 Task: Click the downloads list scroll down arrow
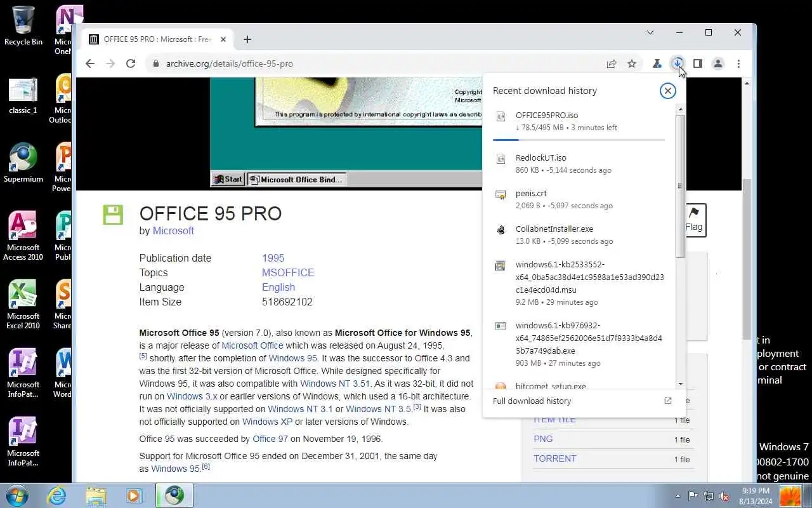pos(680,384)
